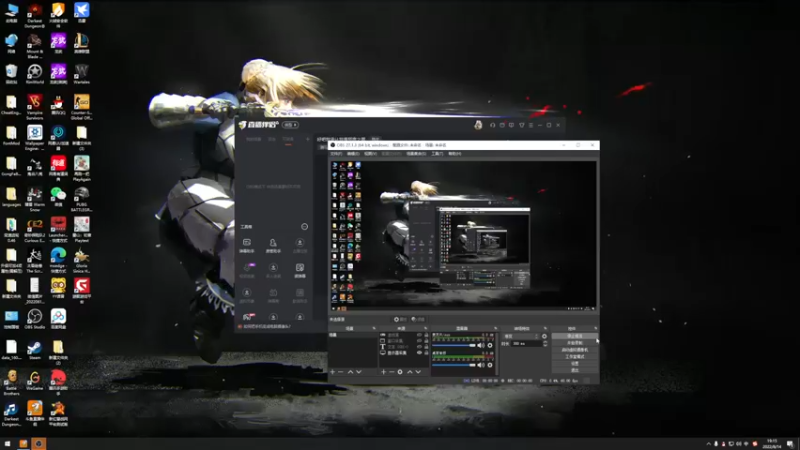Image resolution: width=800 pixels, height=450 pixels.
Task: Open the PUBG Battlegrounds desktop shortcut
Action: click(82, 199)
